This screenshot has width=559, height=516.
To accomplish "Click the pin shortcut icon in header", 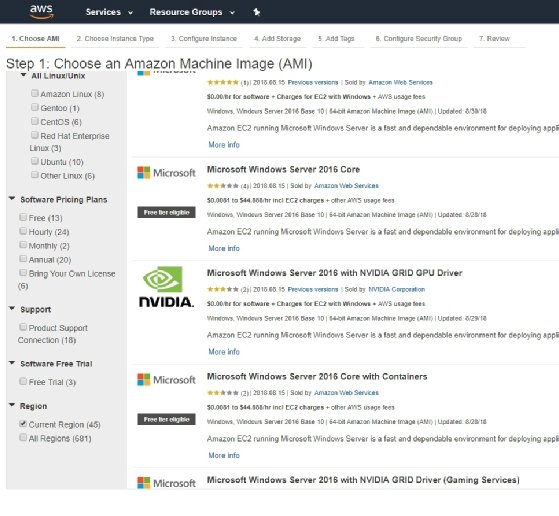I will pos(256,12).
